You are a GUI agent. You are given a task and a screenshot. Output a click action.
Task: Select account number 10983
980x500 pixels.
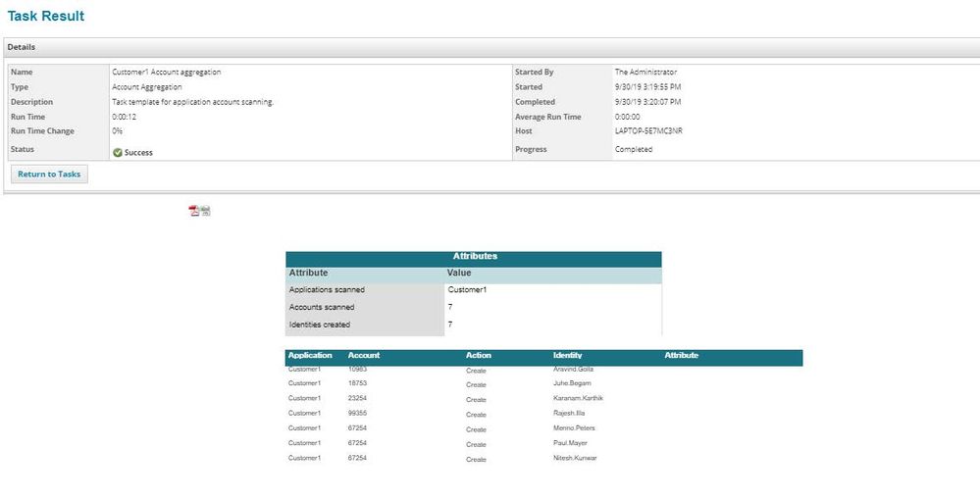click(357, 369)
